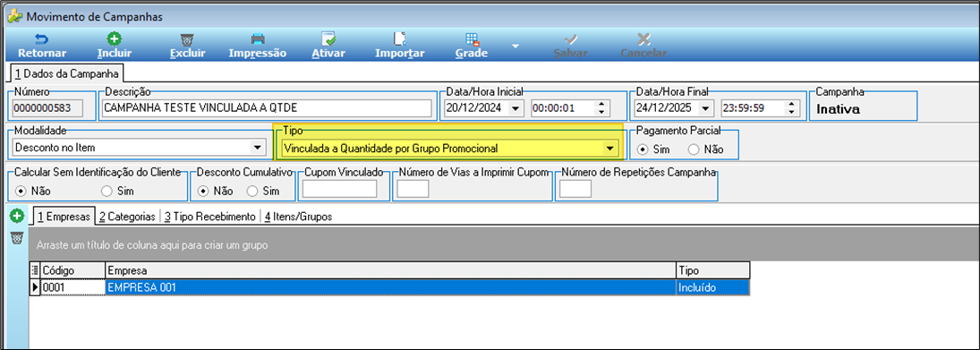Click the Inativa campaign status text

838,110
